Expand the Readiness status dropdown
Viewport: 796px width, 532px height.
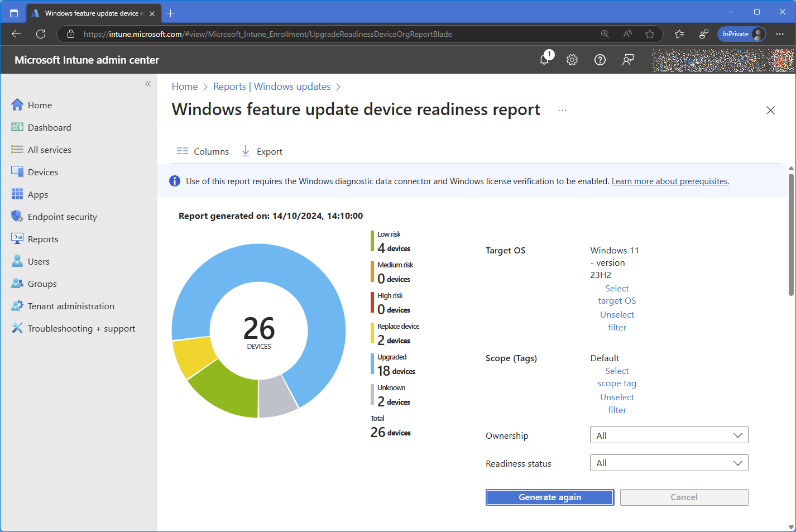coord(669,463)
